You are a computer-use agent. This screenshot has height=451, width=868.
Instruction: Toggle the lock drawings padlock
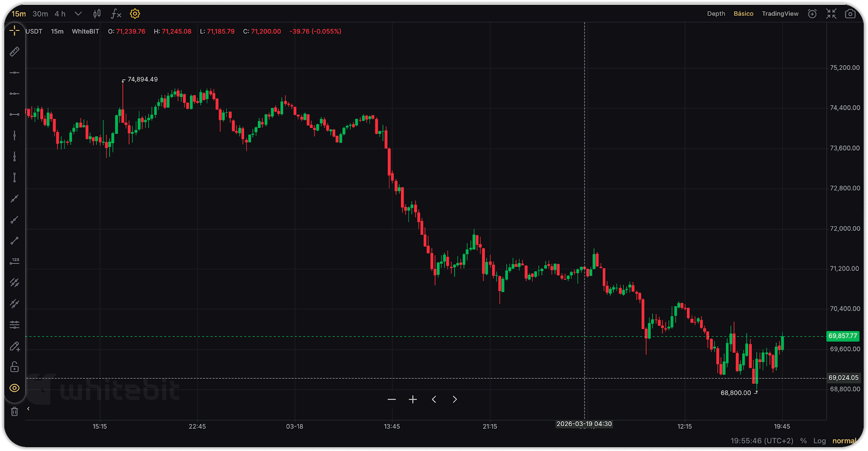pyautogui.click(x=15, y=367)
